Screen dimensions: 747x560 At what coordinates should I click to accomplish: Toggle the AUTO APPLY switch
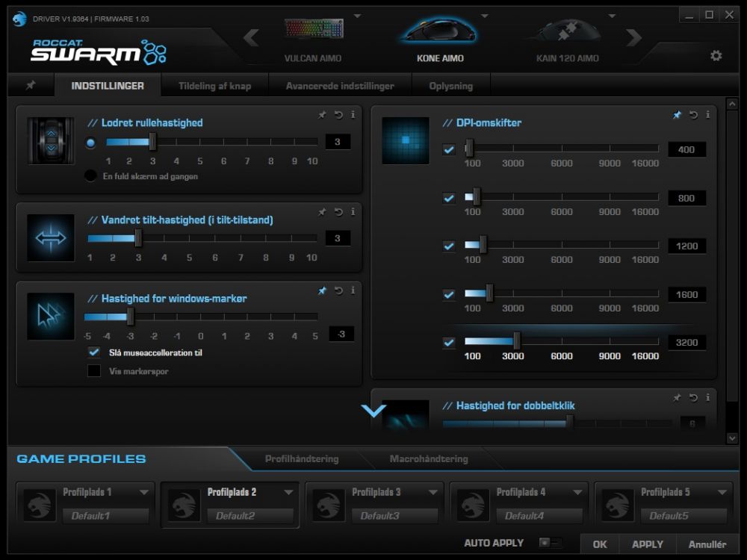tap(551, 542)
